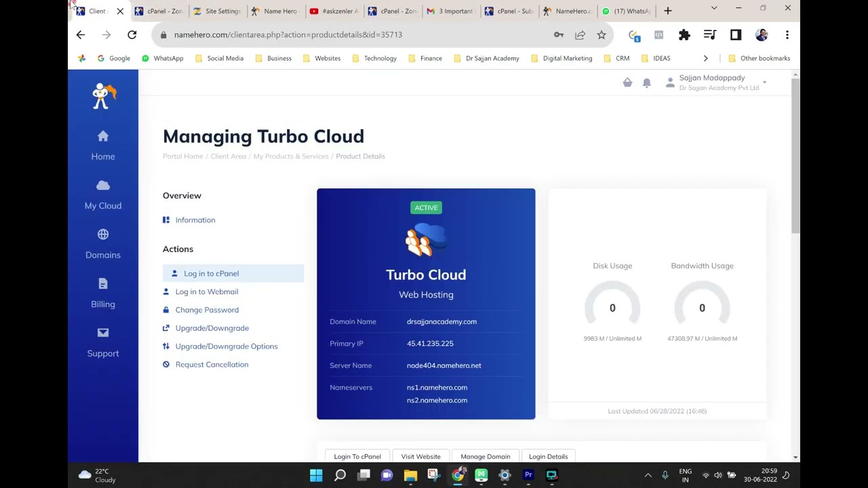868x488 pixels.
Task: Switch to the WhatsApp browser tab
Action: (625, 11)
